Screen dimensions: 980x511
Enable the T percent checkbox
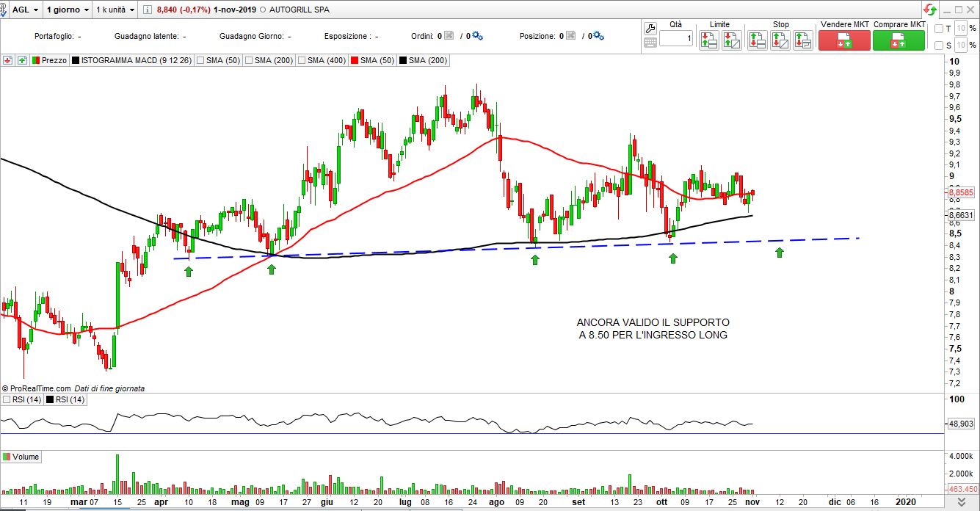click(x=940, y=29)
